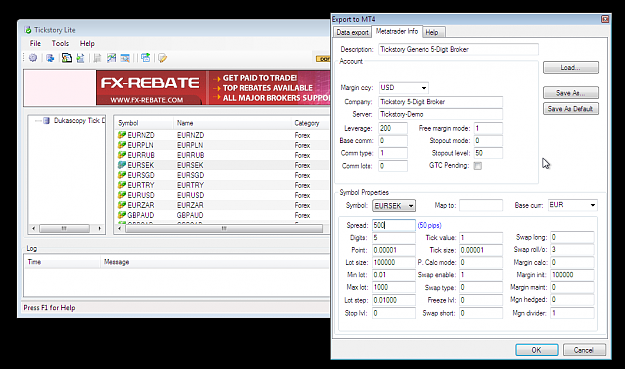Click the Save As Default button
Screen dimensions: 625x369
570,108
